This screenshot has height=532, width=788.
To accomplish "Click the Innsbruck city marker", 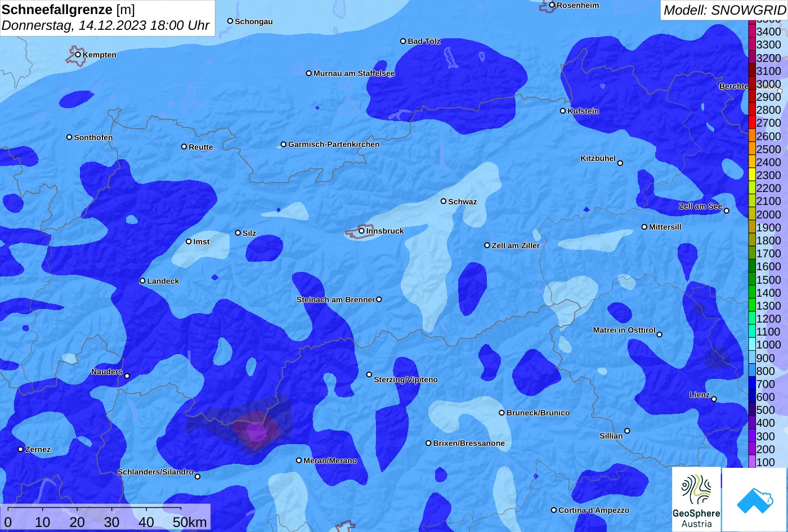I will tap(362, 231).
